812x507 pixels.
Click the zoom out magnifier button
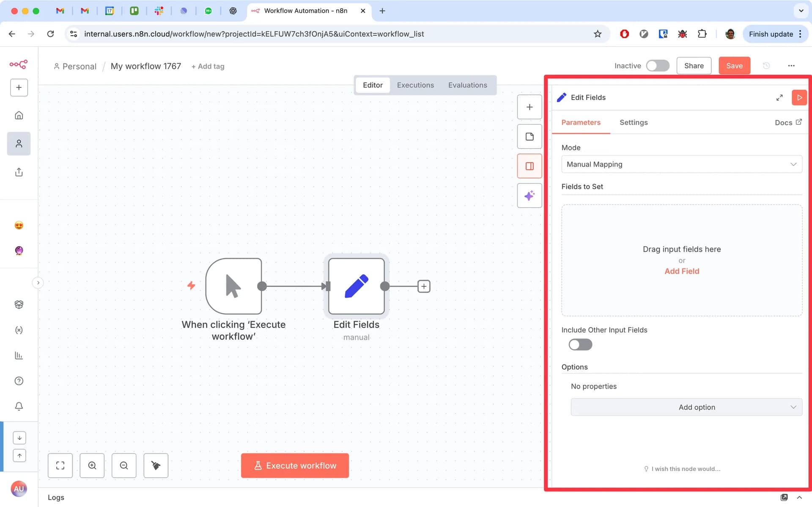tap(124, 466)
